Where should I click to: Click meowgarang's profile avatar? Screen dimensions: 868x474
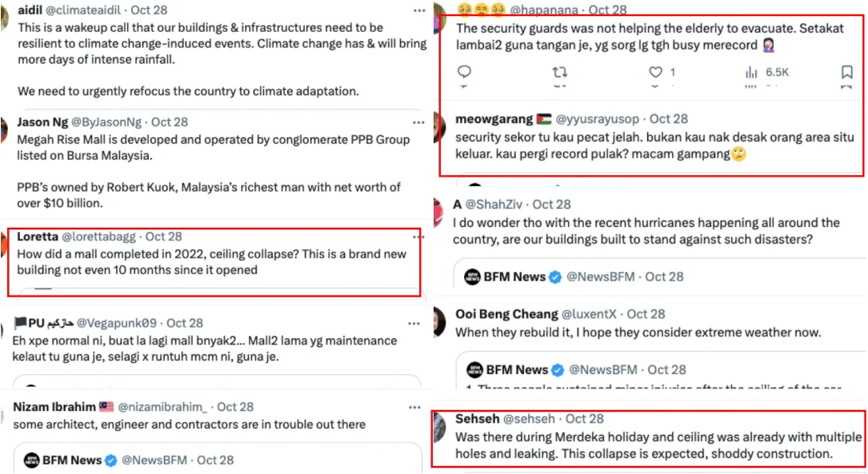coord(440,124)
